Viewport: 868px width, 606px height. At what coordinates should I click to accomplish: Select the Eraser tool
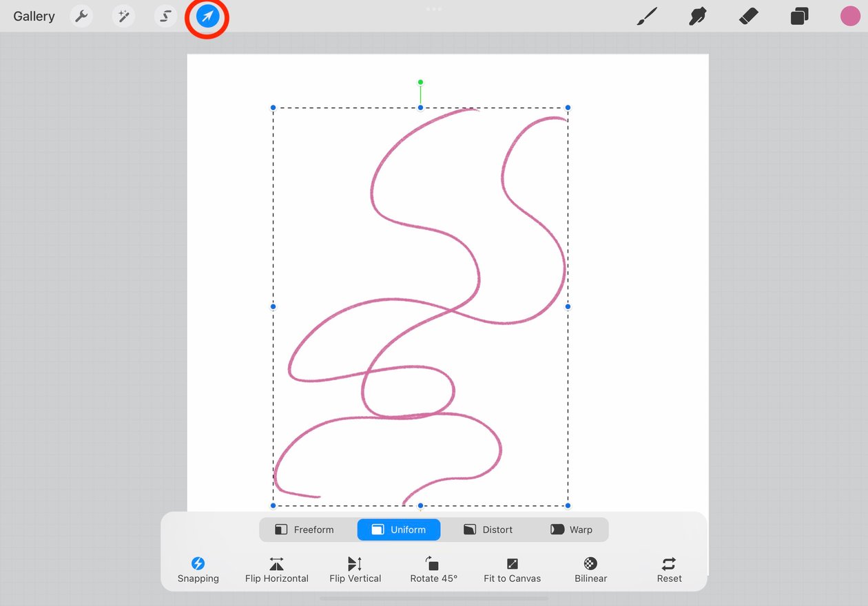[x=749, y=17]
